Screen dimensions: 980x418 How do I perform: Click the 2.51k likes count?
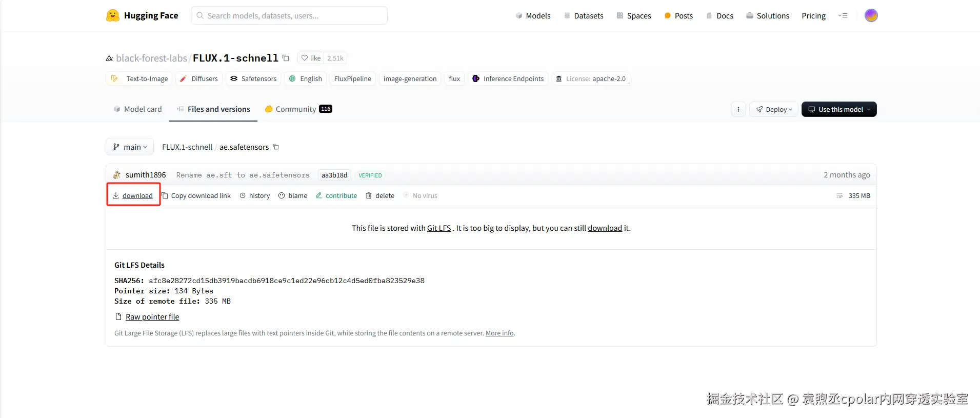pos(335,58)
